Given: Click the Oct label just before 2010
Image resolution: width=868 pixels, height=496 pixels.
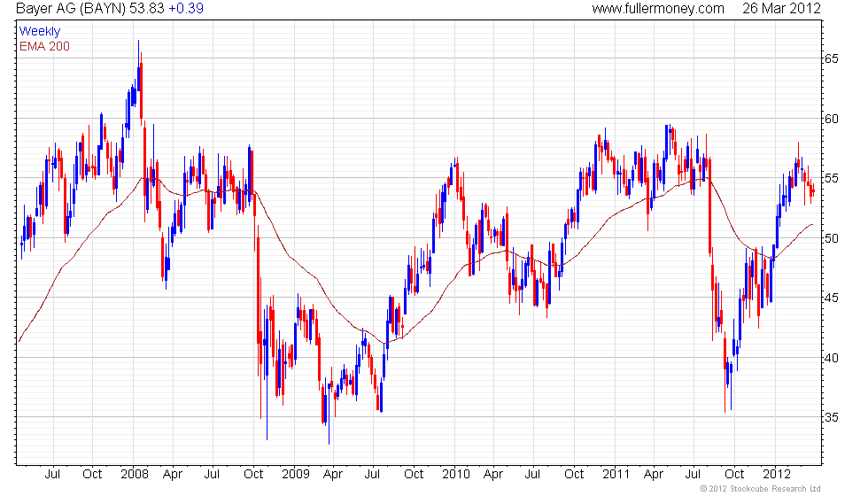Looking at the screenshot, I should coord(414,474).
